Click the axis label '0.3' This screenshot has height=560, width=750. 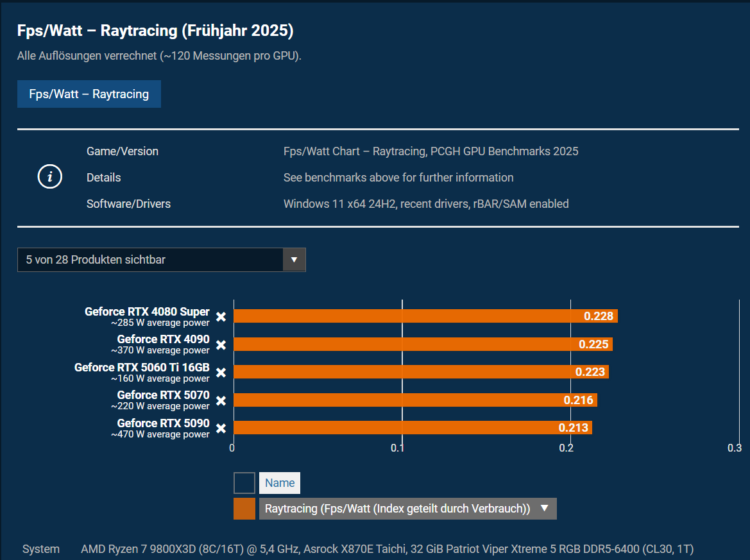735,448
